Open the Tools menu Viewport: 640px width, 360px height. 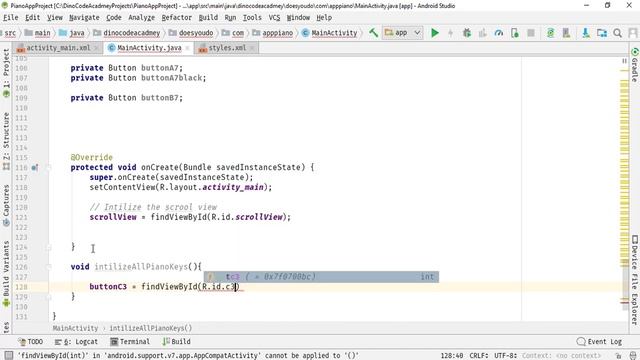click(x=252, y=18)
